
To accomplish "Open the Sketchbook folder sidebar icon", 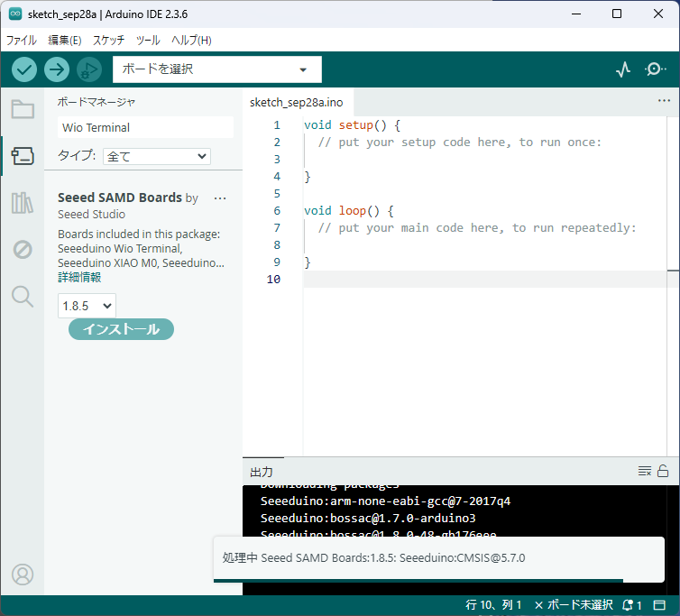I will click(x=23, y=110).
